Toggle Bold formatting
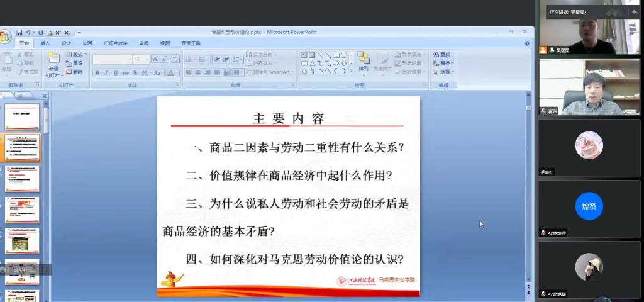The width and height of the screenshot is (644, 302). (x=97, y=73)
